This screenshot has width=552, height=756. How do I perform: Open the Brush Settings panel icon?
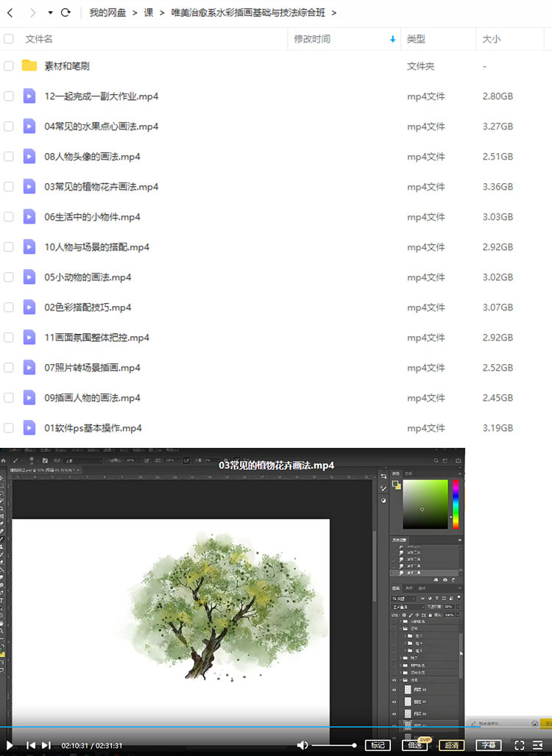(383, 488)
